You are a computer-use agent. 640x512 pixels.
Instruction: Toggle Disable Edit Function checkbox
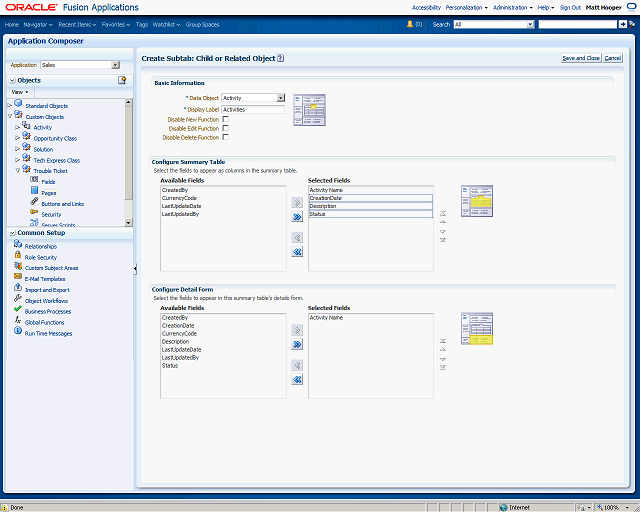225,128
